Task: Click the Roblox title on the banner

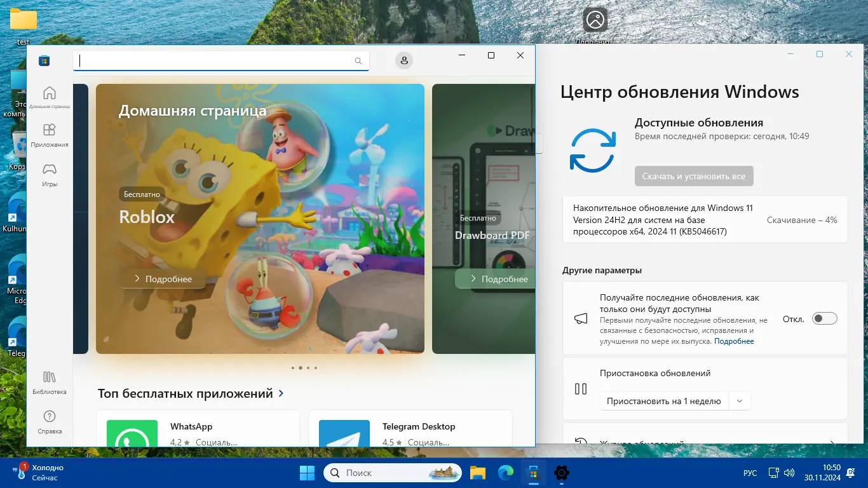Action: (x=147, y=217)
